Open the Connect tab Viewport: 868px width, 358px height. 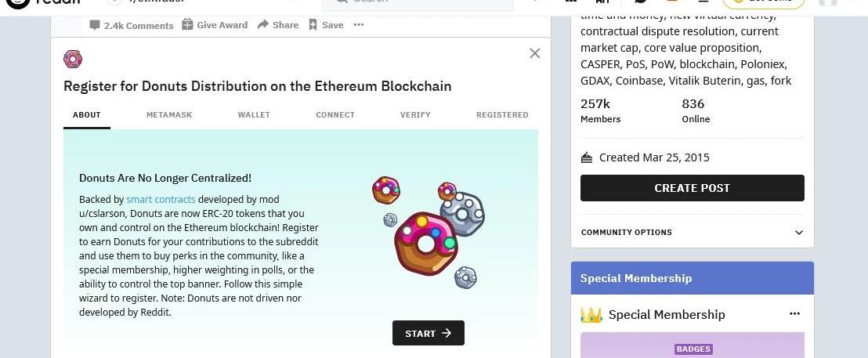335,115
